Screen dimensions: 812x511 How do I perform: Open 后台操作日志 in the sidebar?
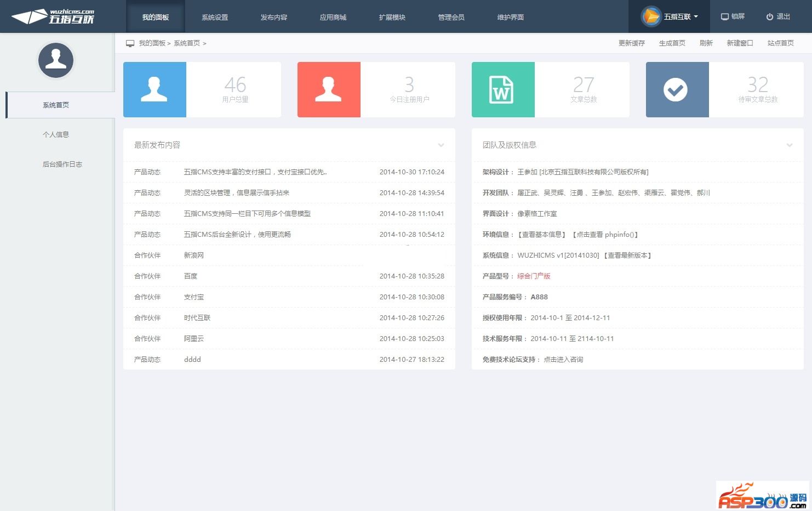[x=62, y=164]
